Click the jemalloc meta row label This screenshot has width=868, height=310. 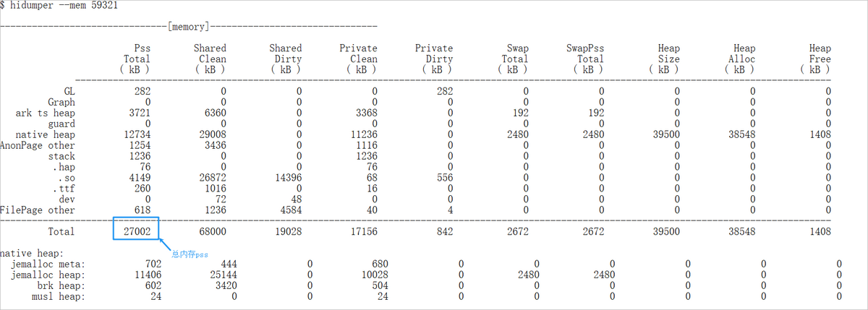(49, 264)
